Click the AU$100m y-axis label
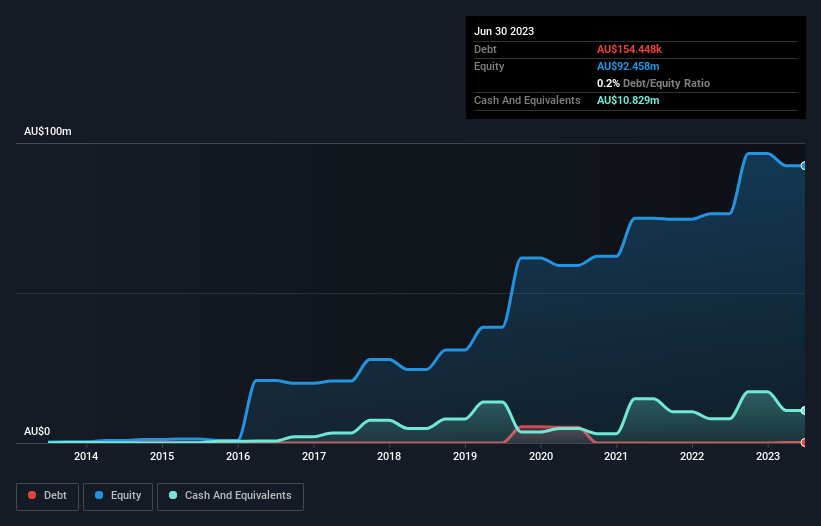The height and width of the screenshot is (526, 821). coord(48,131)
